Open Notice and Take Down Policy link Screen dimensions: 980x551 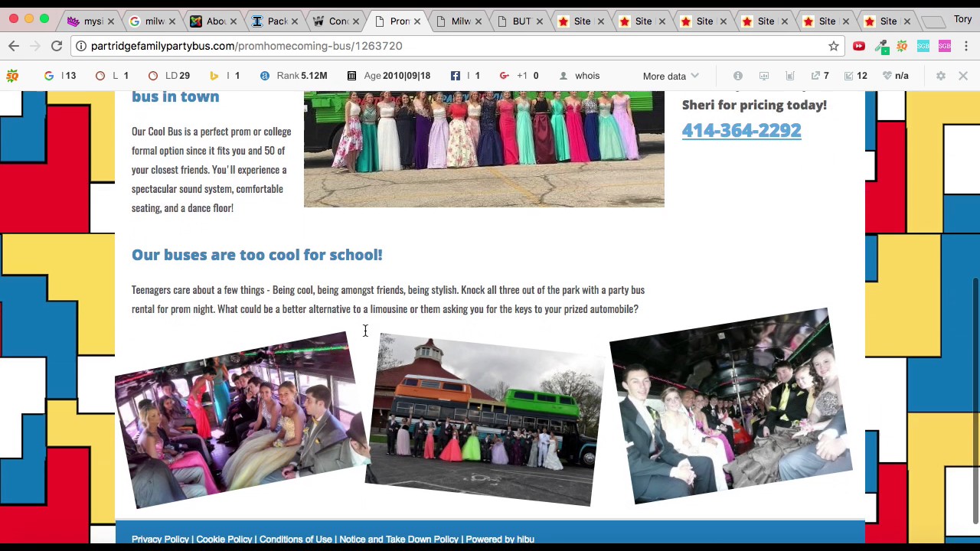point(399,540)
